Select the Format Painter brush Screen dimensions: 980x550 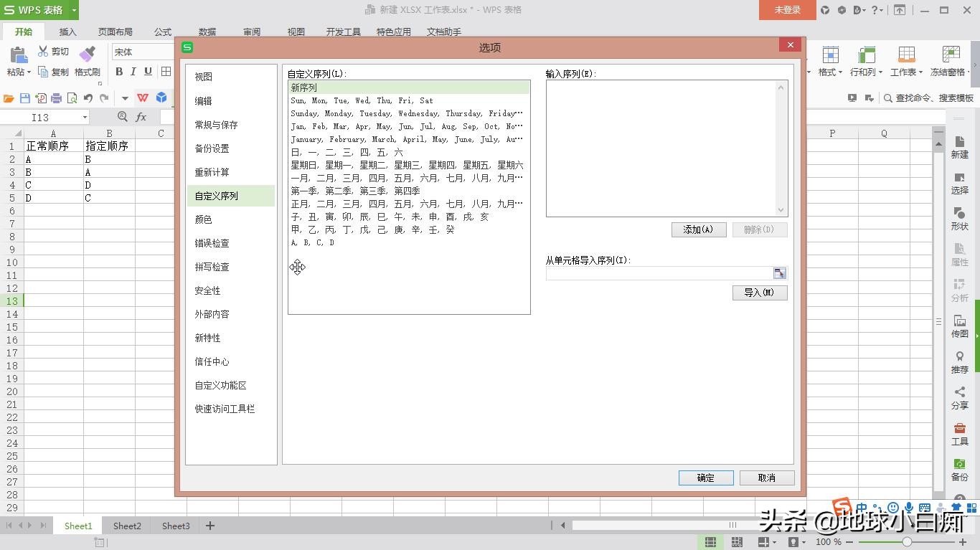(87, 54)
